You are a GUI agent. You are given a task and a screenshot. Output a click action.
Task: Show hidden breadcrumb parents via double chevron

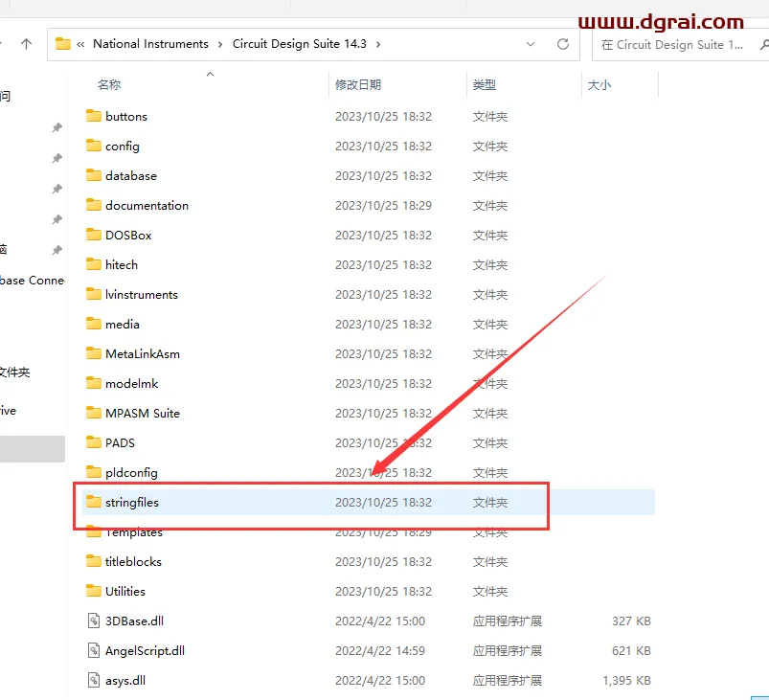click(x=80, y=45)
